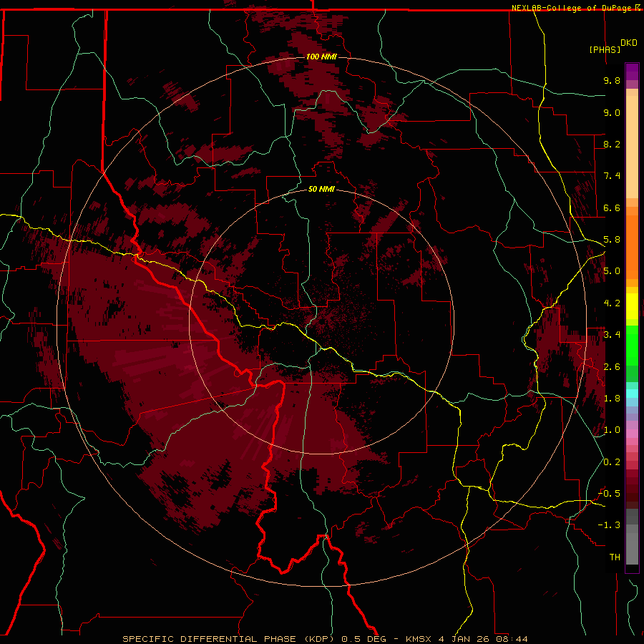Image resolution: width=644 pixels, height=644 pixels.
Task: Click the 50 NMI range ring label
Action: tap(321, 190)
